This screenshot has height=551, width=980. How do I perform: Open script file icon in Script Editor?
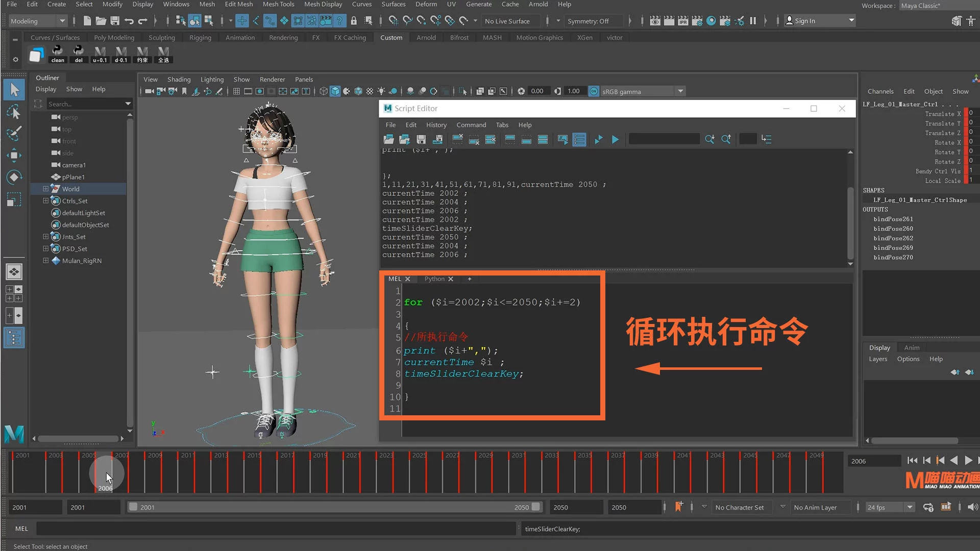point(388,139)
